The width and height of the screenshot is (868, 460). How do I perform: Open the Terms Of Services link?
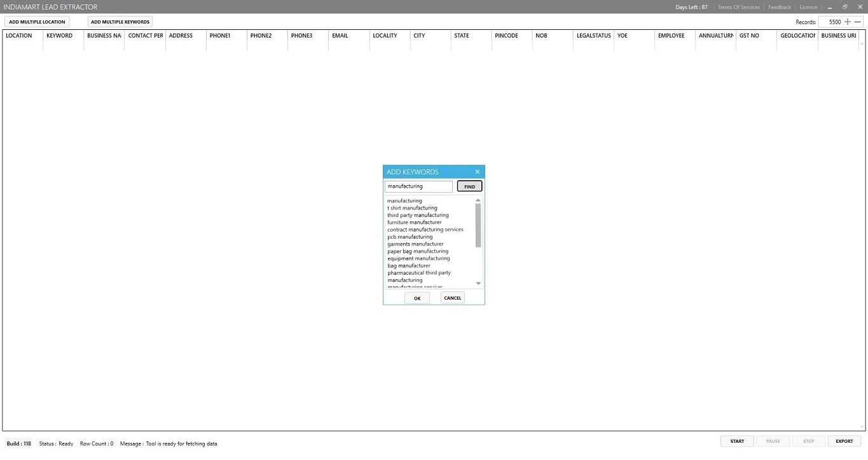(x=738, y=7)
